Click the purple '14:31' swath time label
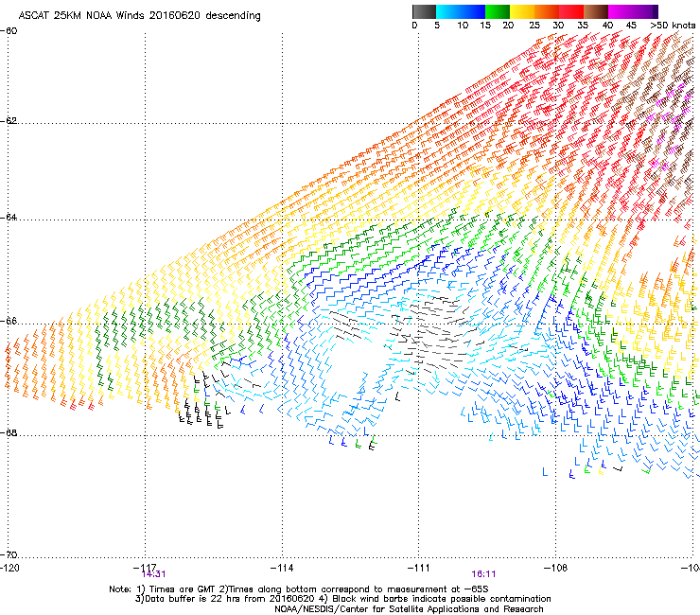The image size is (700, 615). pyautogui.click(x=153, y=574)
